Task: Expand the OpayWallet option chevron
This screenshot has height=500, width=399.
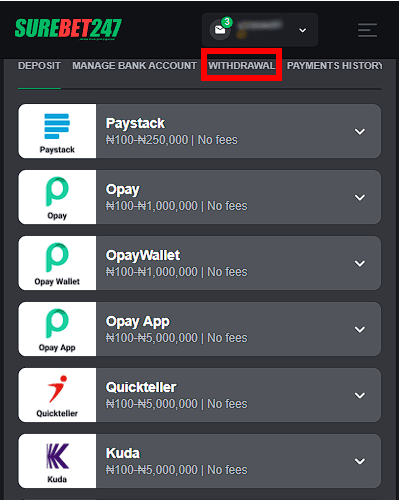Action: (360, 263)
